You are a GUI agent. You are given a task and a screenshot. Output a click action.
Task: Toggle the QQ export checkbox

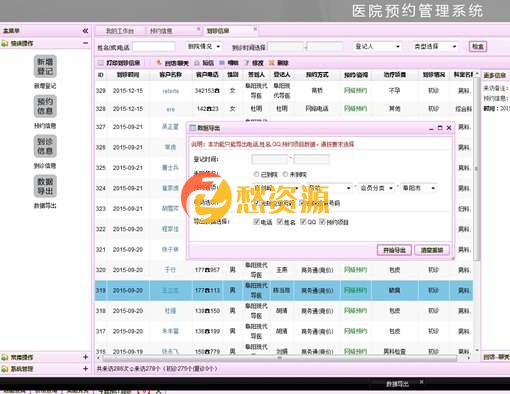pyautogui.click(x=303, y=221)
